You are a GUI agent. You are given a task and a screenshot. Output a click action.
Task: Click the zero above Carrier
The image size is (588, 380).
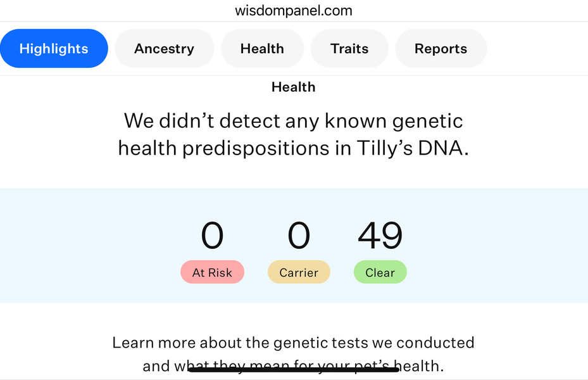pos(299,235)
